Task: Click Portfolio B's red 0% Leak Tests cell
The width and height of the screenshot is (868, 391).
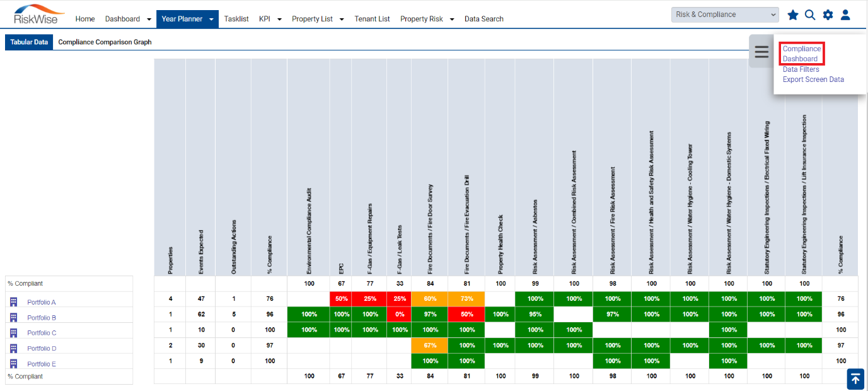Action: point(399,314)
